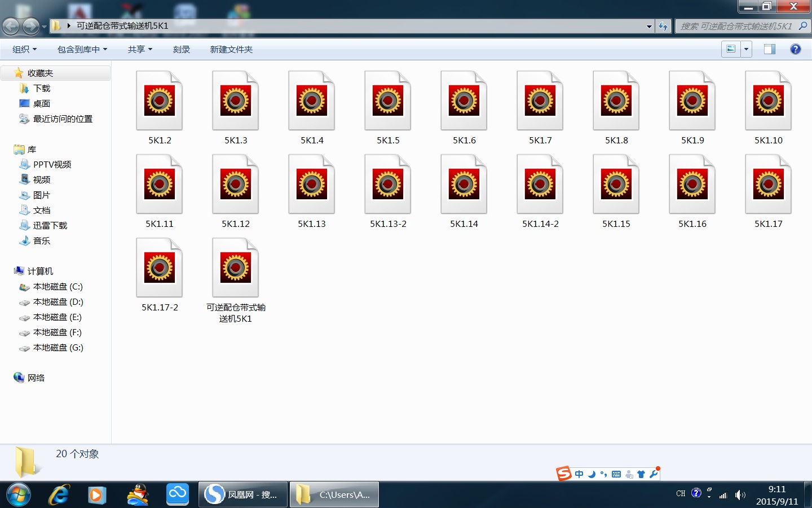812x508 pixels.
Task: Select the 5K1.14-2 file icon
Action: coord(540,185)
